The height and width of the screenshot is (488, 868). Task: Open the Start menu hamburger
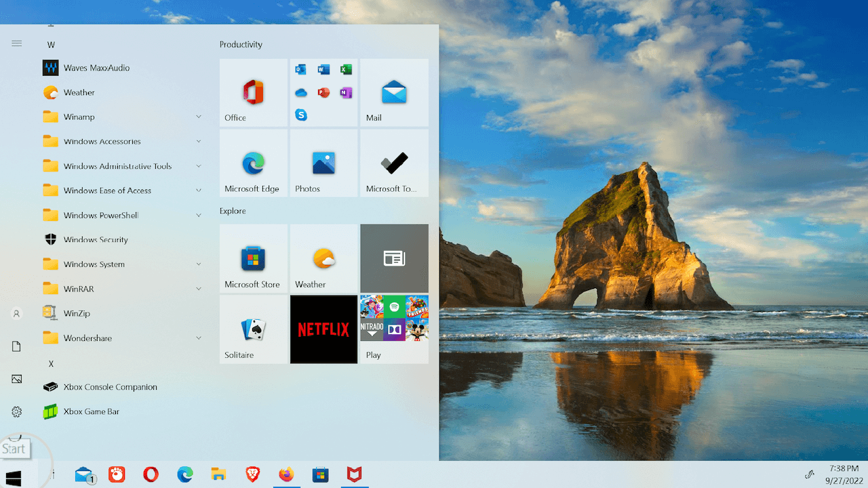point(16,43)
